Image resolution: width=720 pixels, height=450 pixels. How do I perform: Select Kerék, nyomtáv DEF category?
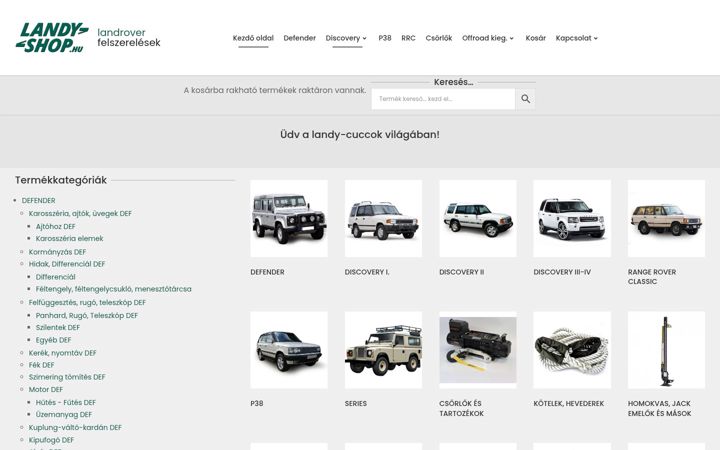click(x=62, y=353)
